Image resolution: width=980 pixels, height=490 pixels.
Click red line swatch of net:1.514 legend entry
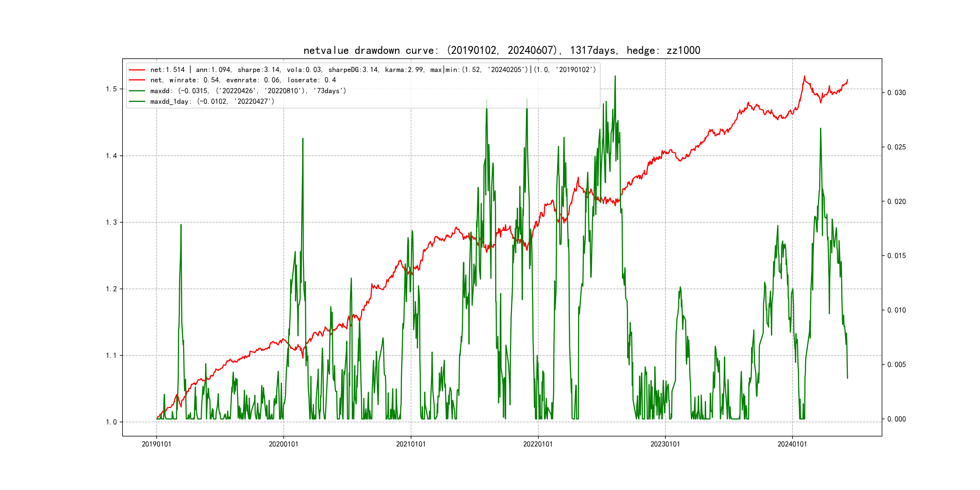[x=137, y=70]
